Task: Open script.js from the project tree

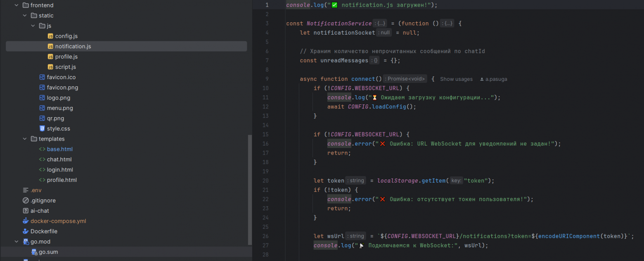Action: coord(65,67)
